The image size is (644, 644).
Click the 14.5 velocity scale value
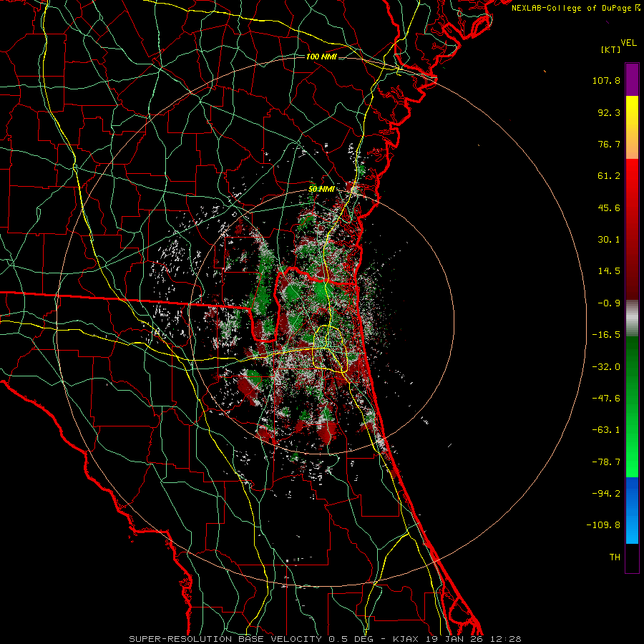tap(609, 271)
